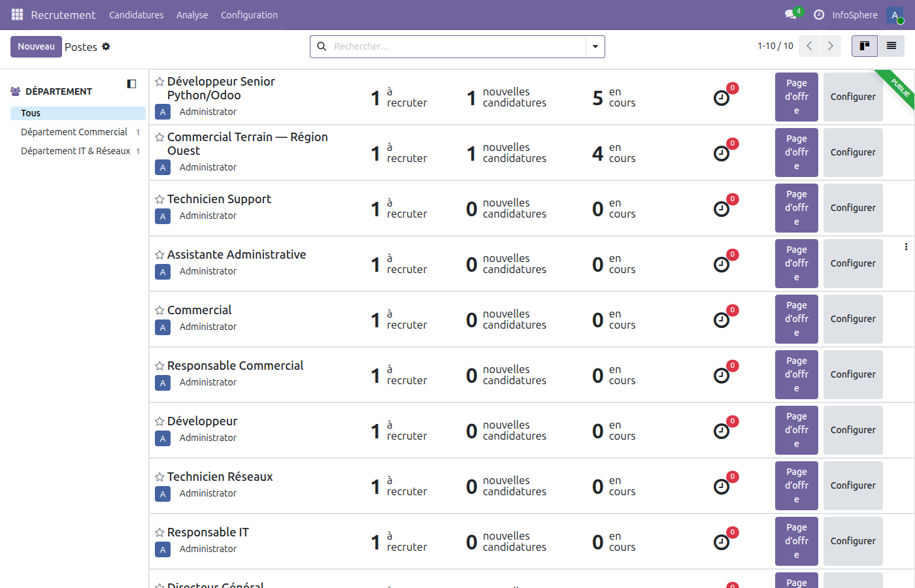Open the messaging conversations panel
The width and height of the screenshot is (915, 588).
pyautogui.click(x=789, y=14)
